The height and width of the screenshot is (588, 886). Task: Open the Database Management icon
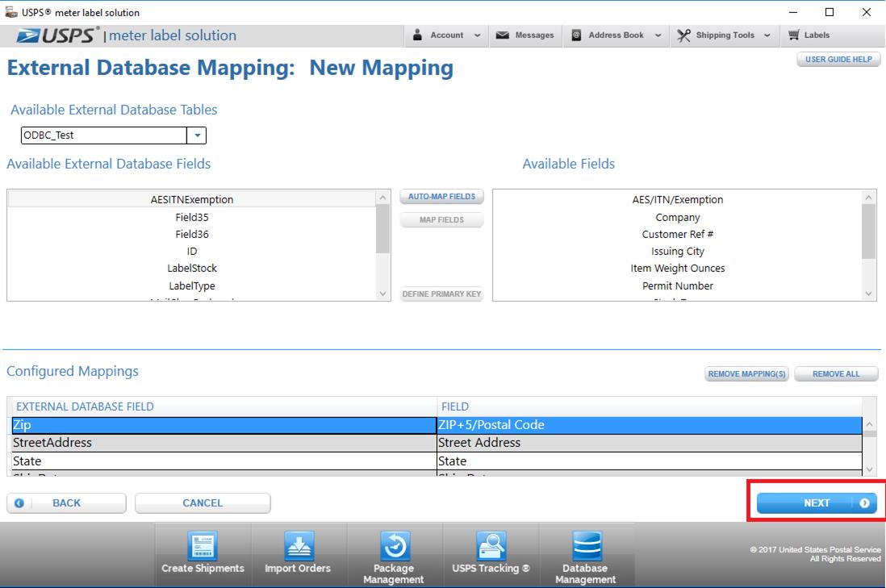coord(586,546)
